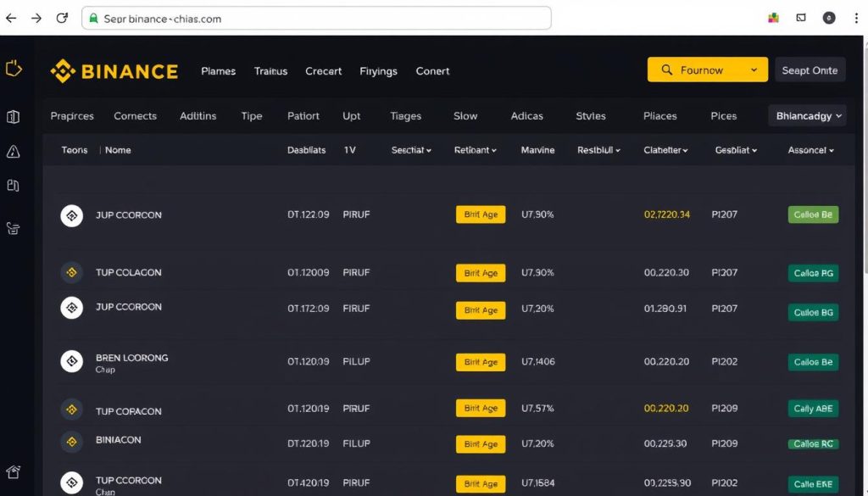868x496 pixels.
Task: Open the browser three-dot menu
Action: [856, 19]
